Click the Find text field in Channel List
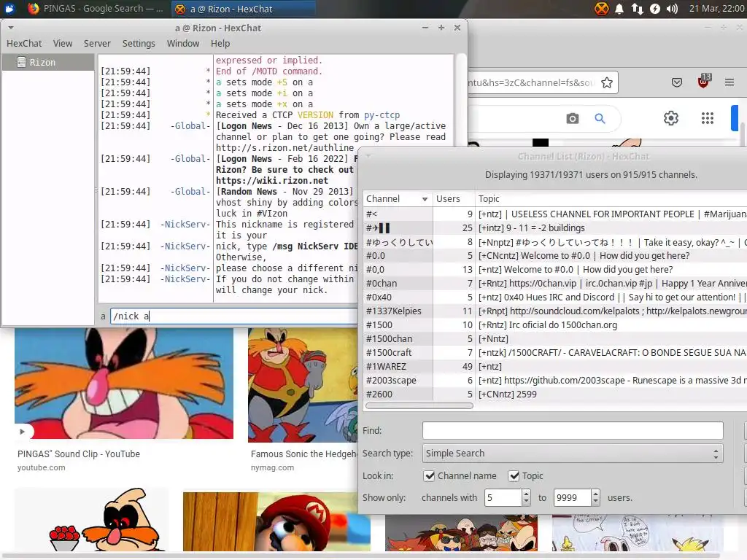This screenshot has height=560, width=747. tap(573, 430)
